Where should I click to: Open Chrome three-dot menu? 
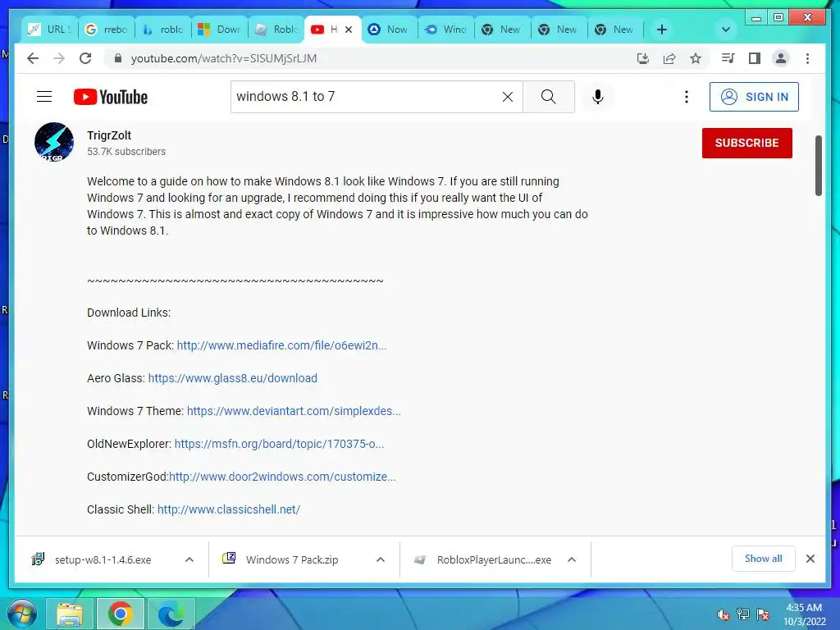click(x=807, y=58)
